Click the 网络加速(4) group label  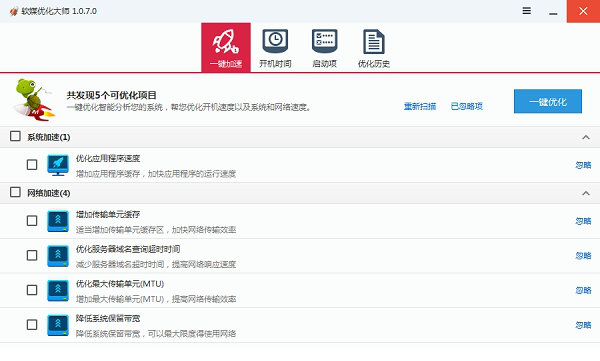pyautogui.click(x=49, y=193)
